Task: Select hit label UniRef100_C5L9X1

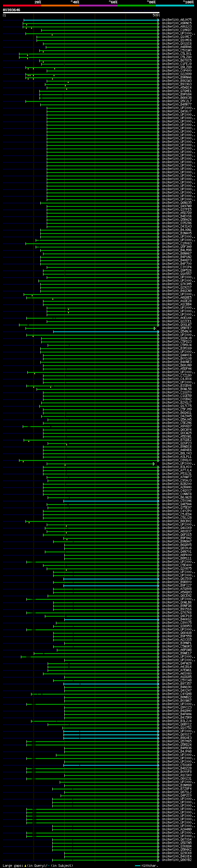Action: [177, 54]
